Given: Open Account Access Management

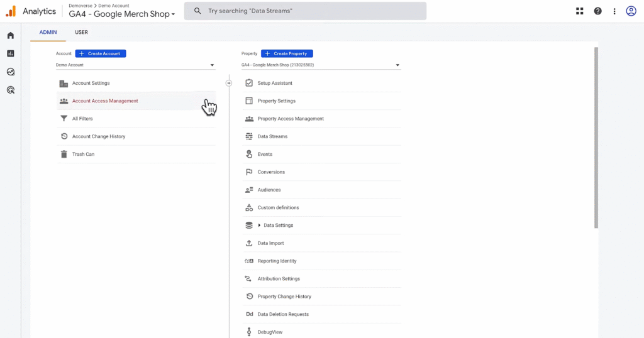Looking at the screenshot, I should 136,101.
